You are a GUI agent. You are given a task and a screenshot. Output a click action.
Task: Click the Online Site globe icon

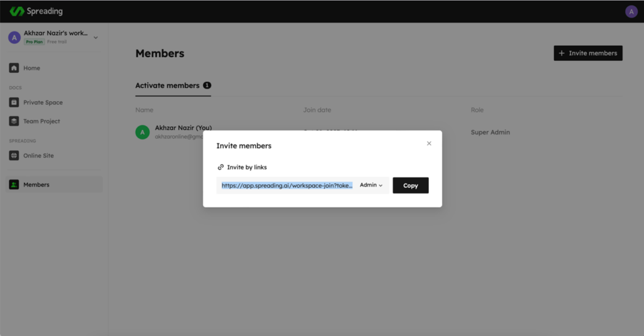pyautogui.click(x=14, y=156)
